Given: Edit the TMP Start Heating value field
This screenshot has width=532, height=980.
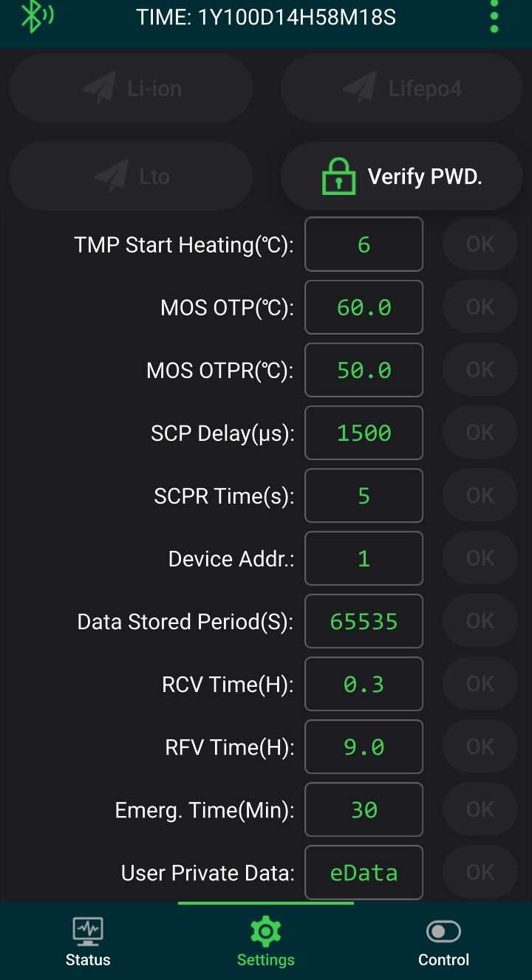Looking at the screenshot, I should point(364,244).
